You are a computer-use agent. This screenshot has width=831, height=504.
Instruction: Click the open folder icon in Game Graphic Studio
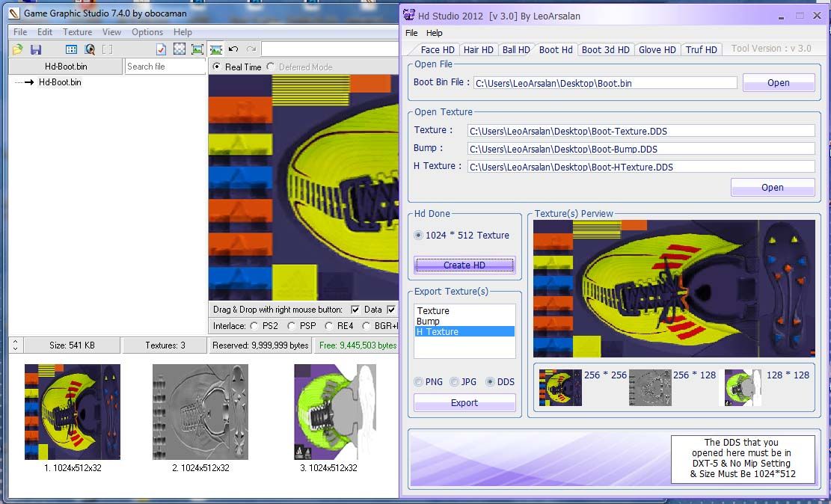18,49
